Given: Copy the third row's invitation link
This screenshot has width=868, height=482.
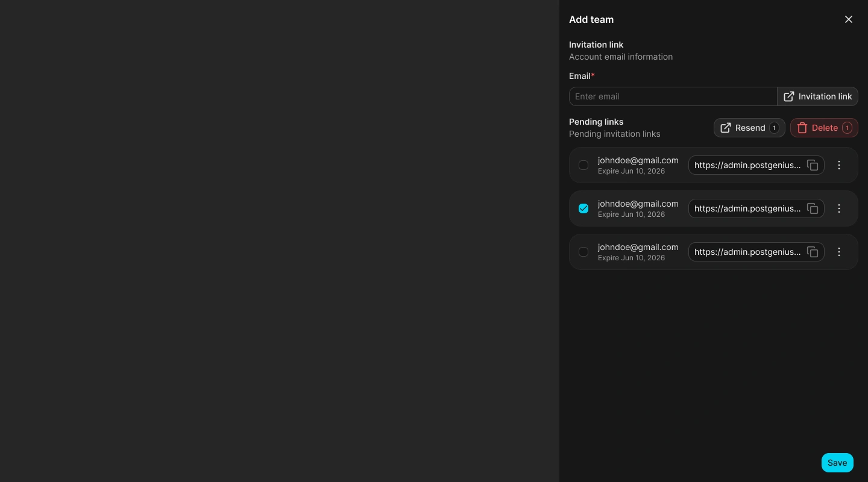Looking at the screenshot, I should pyautogui.click(x=813, y=252).
